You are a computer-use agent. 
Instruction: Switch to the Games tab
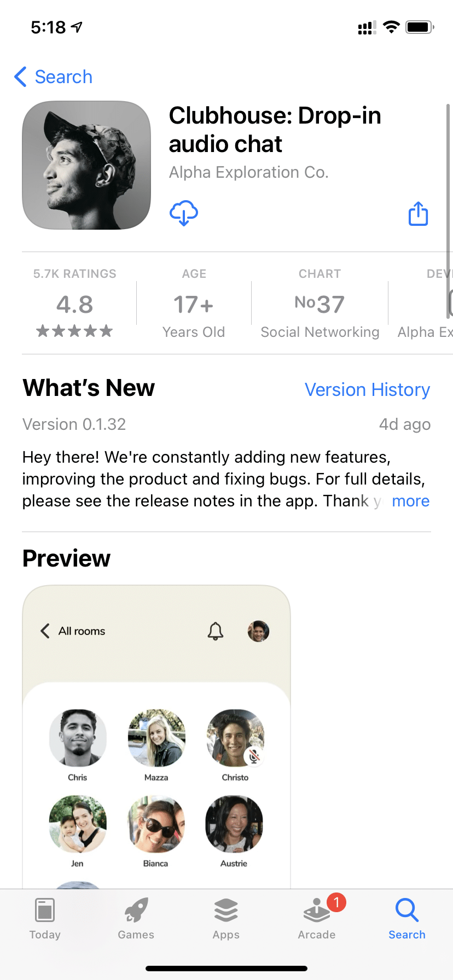point(136,919)
